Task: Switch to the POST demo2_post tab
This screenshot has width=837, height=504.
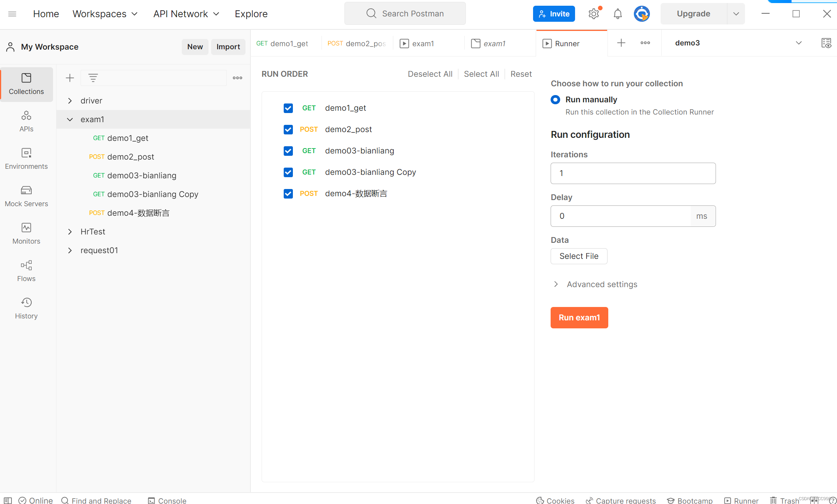Action: point(357,44)
